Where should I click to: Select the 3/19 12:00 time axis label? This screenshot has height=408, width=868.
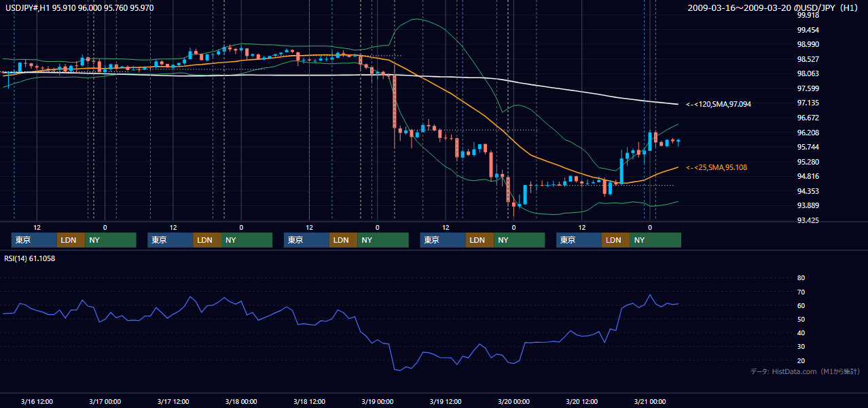446,401
